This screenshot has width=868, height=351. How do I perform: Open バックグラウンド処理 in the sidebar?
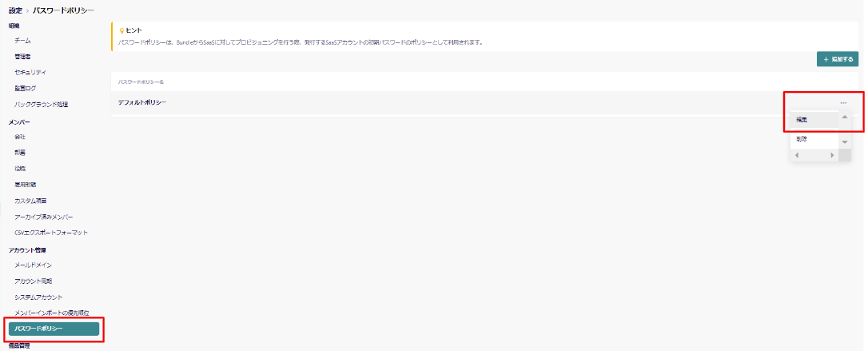click(41, 104)
